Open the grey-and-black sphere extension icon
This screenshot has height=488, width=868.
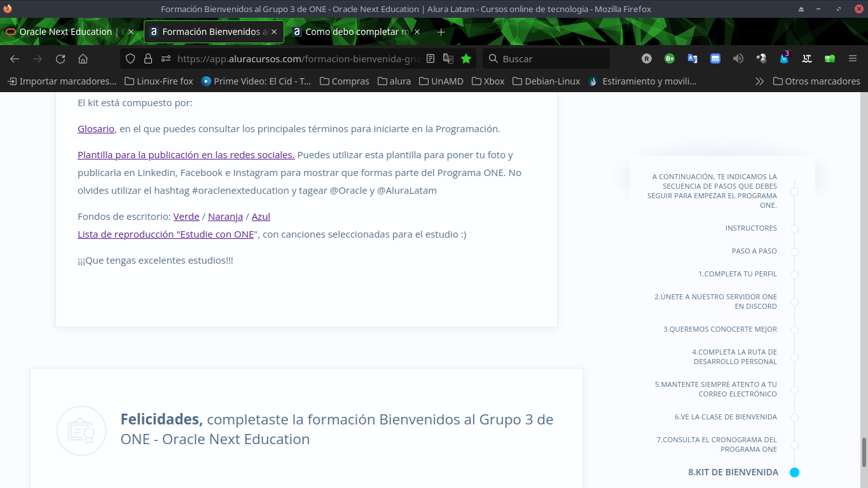click(761, 58)
